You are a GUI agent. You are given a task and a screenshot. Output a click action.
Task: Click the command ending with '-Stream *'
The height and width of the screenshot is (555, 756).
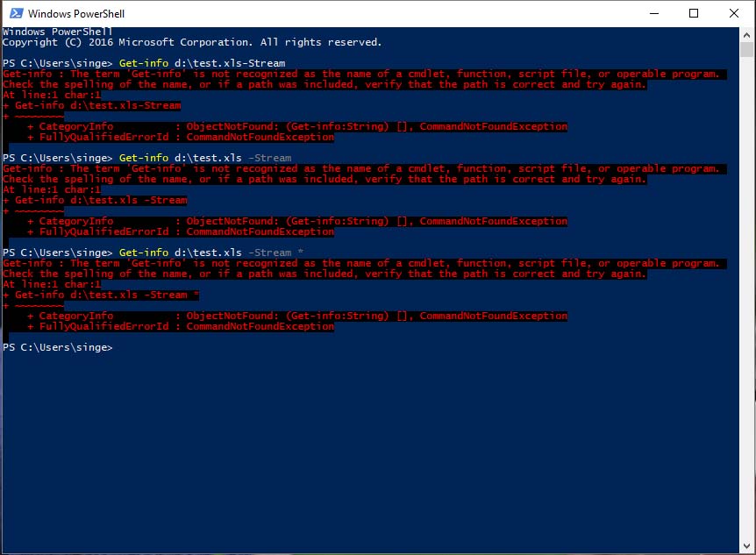point(211,253)
